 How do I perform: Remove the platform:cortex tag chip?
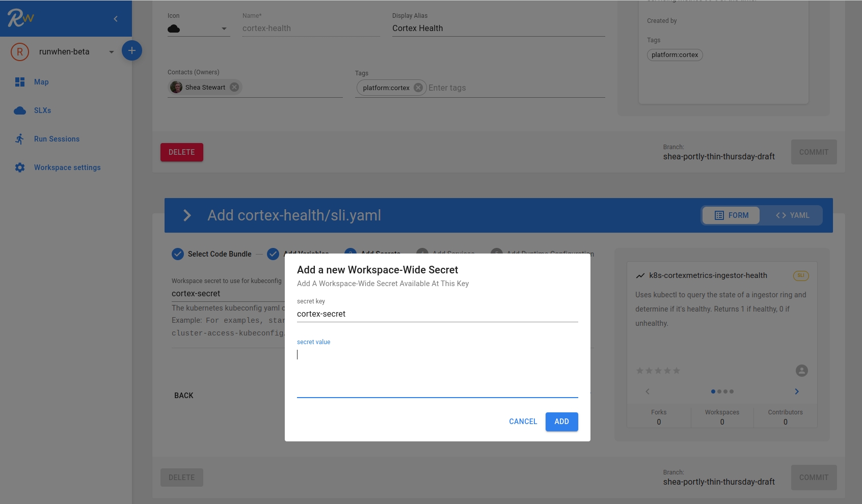point(418,88)
